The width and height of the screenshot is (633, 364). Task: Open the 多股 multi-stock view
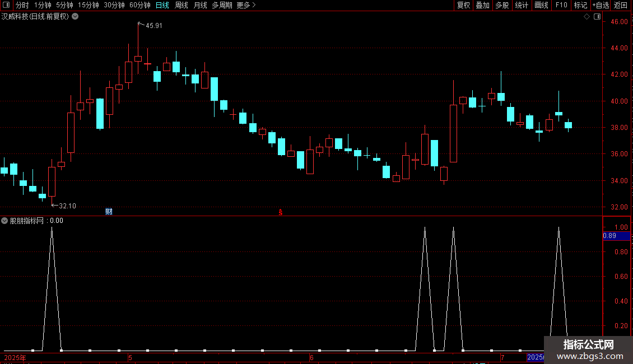(502, 5)
